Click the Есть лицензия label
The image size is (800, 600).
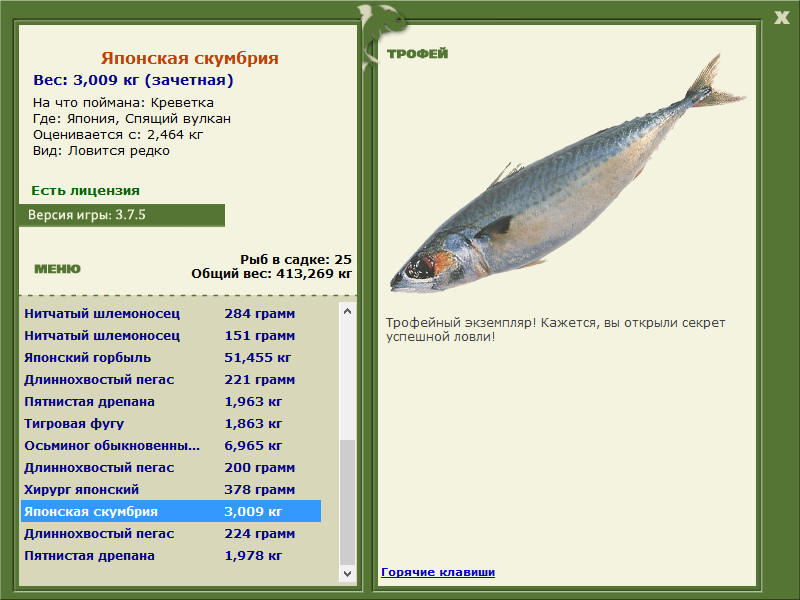[x=85, y=190]
